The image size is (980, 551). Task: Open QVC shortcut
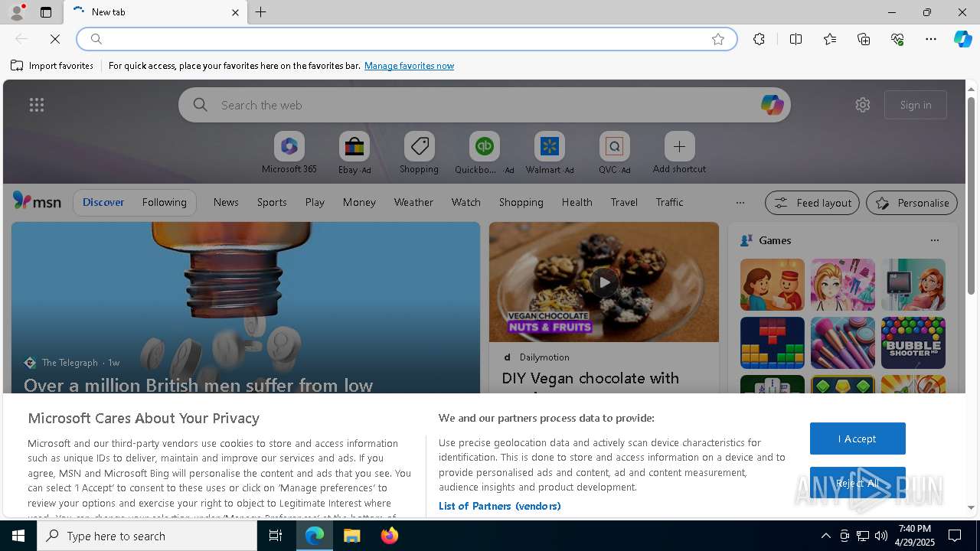(x=614, y=153)
